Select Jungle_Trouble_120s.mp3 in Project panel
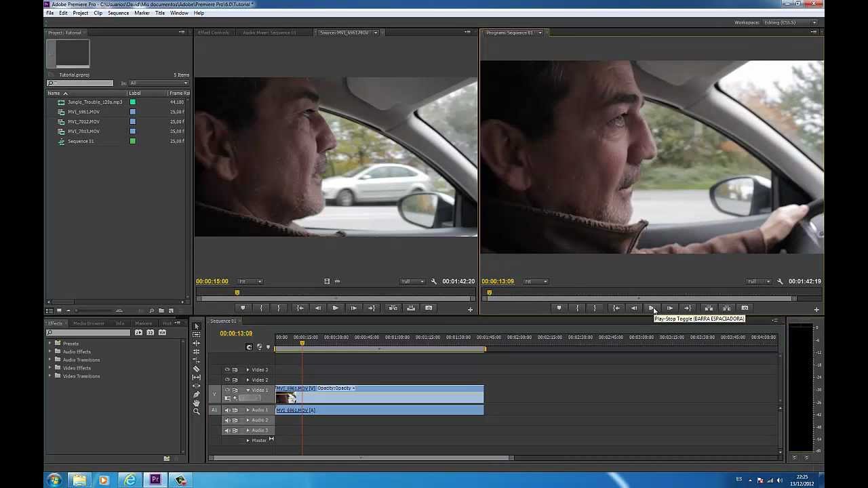This screenshot has height=488, width=868. coord(95,102)
